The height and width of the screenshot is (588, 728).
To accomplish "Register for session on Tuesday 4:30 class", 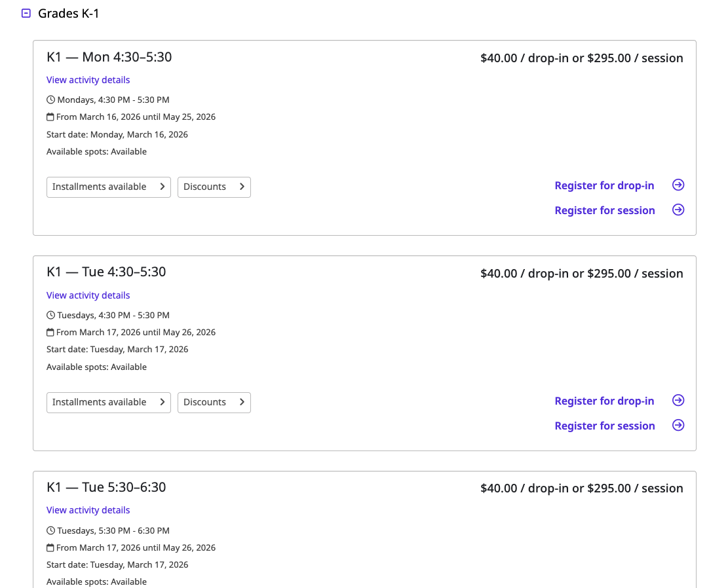I will (x=604, y=426).
